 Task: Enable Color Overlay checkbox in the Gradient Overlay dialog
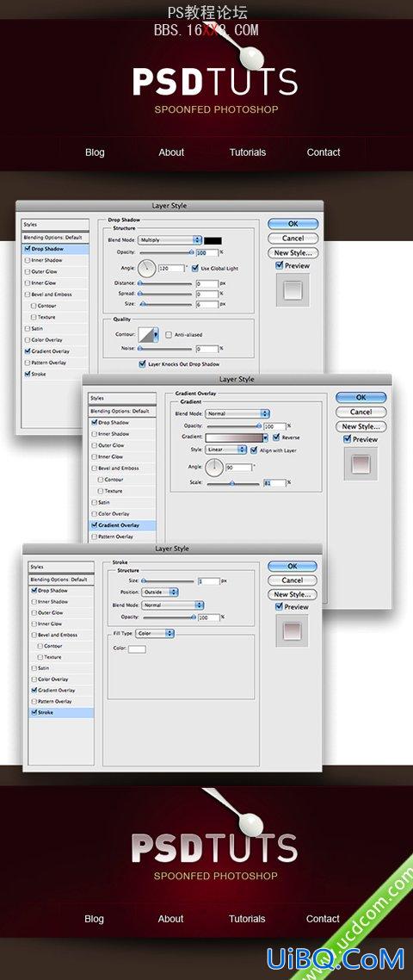tap(95, 514)
